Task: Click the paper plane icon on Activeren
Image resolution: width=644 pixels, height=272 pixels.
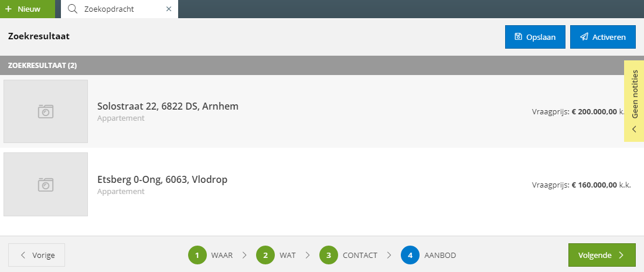Action: coord(584,37)
